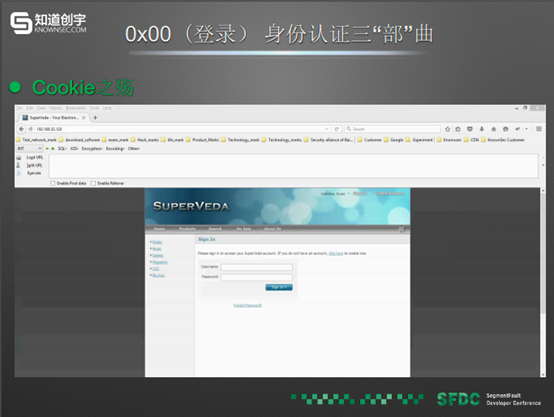Focus the Username input field

[257, 268]
